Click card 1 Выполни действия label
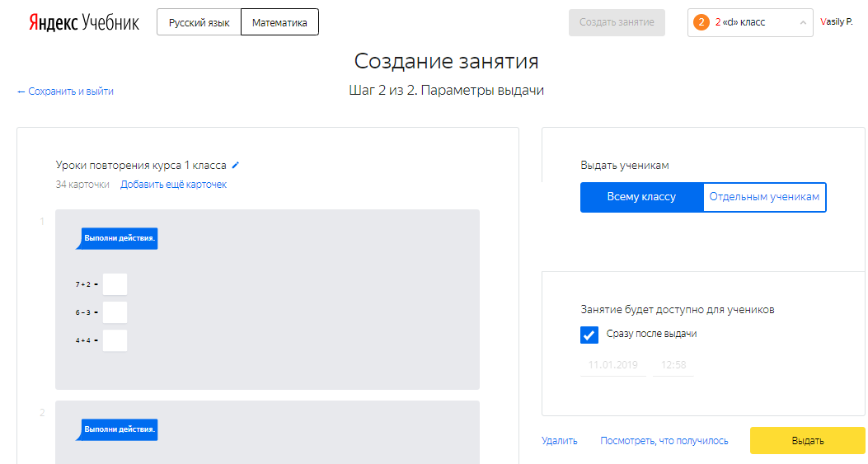Screen dimensions: 868x464 (117, 238)
